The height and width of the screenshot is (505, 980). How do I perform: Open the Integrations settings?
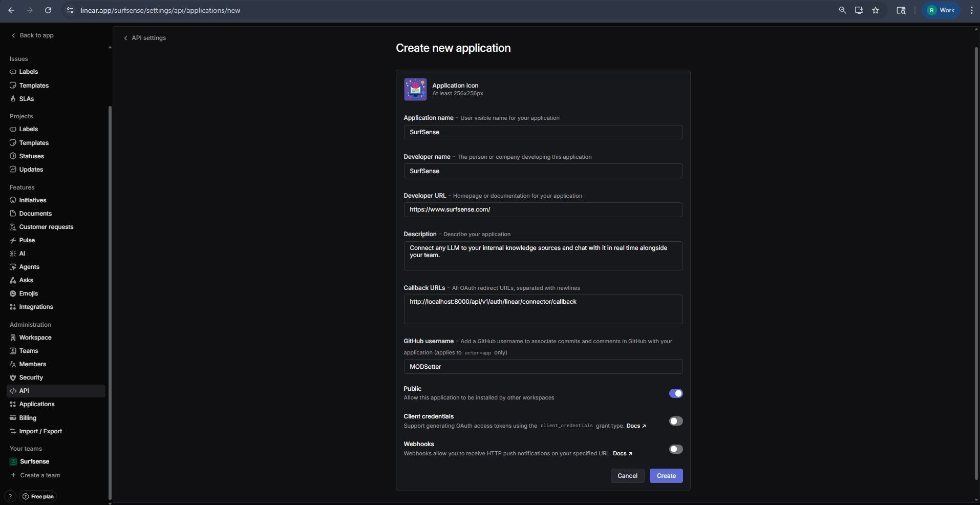click(36, 306)
